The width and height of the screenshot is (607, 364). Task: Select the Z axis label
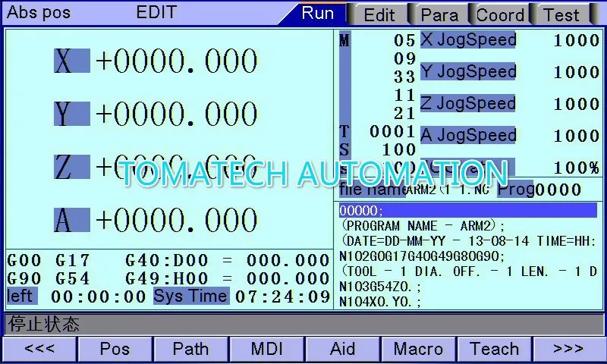pos(71,167)
